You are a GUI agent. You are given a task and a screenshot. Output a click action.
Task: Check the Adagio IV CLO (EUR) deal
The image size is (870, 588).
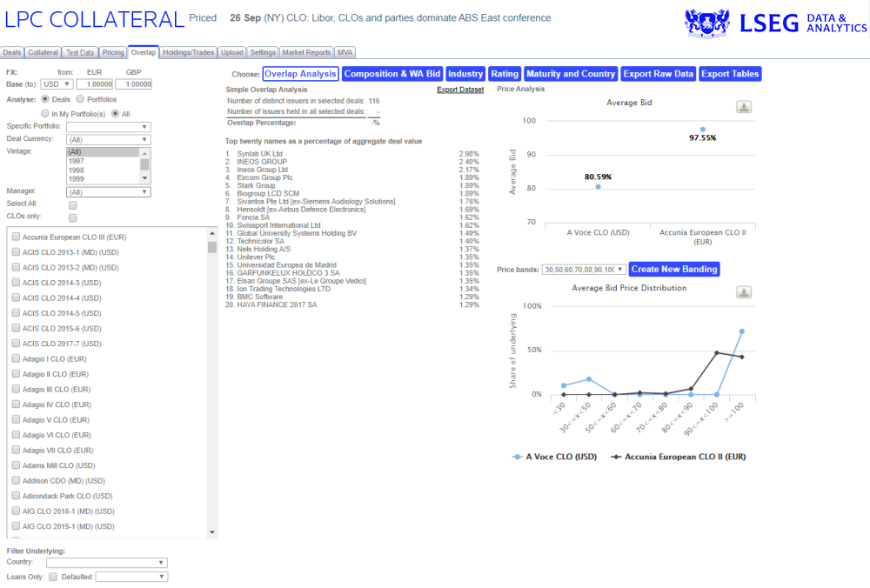[x=17, y=404]
